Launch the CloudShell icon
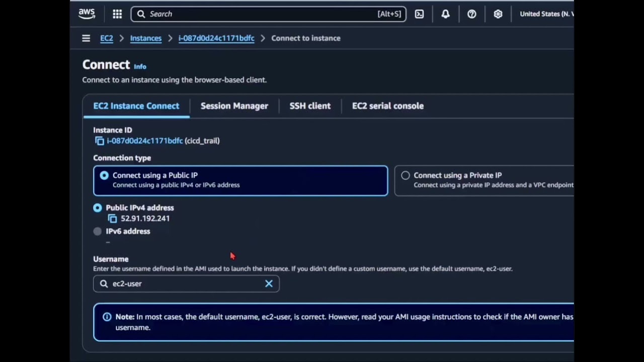The height and width of the screenshot is (362, 644). [419, 14]
